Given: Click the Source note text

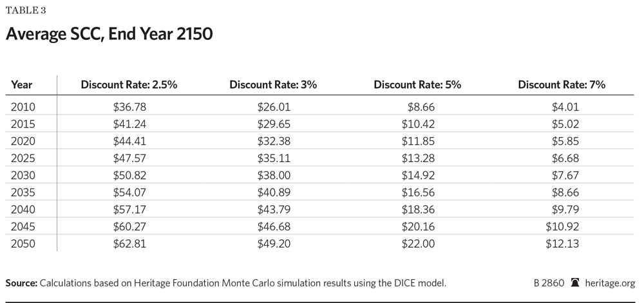Looking at the screenshot, I should coord(225,283).
